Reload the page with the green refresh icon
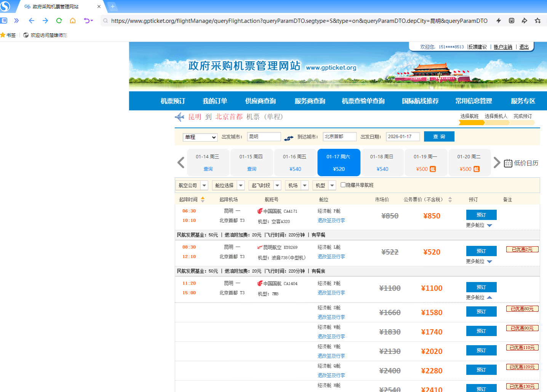Screen dimensions: 547x392 click(59, 21)
